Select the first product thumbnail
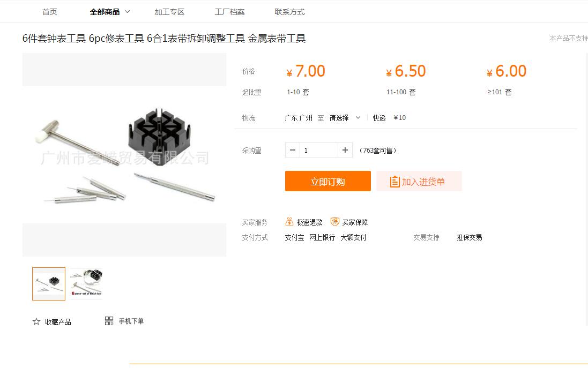588x368 pixels. click(x=49, y=284)
